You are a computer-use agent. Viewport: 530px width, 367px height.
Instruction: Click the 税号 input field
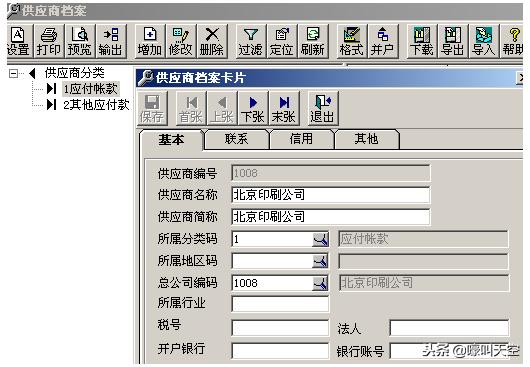click(x=280, y=328)
